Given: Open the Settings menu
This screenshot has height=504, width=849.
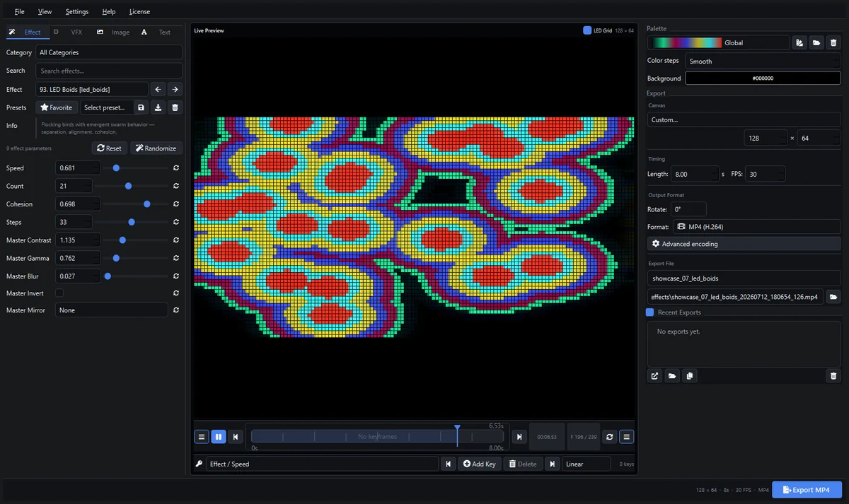Looking at the screenshot, I should point(77,11).
